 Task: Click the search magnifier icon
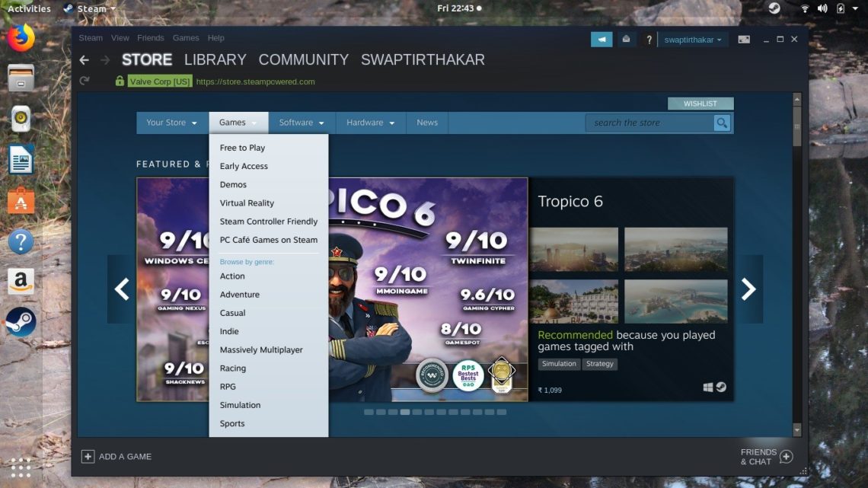click(722, 123)
